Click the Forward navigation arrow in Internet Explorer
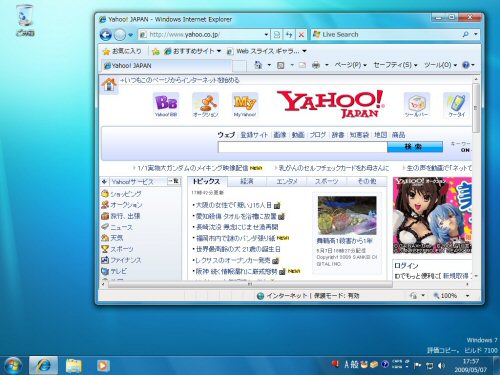The image size is (500, 375). tap(120, 35)
